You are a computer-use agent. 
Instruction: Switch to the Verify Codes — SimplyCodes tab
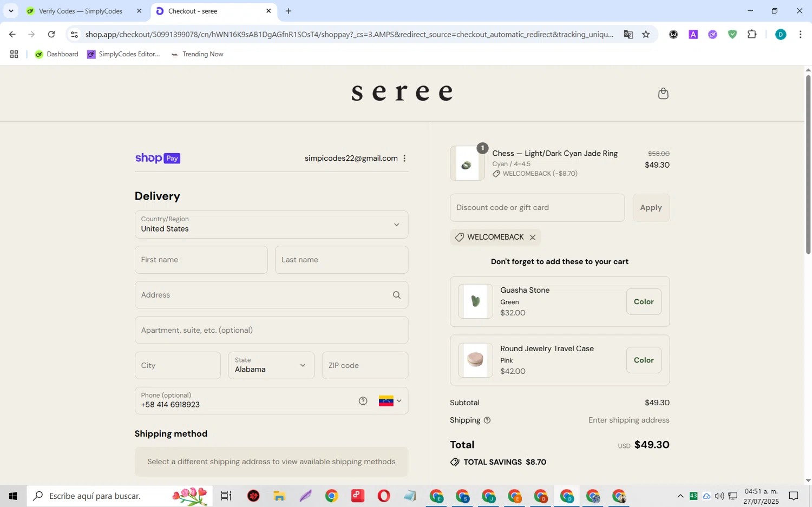[x=80, y=11]
